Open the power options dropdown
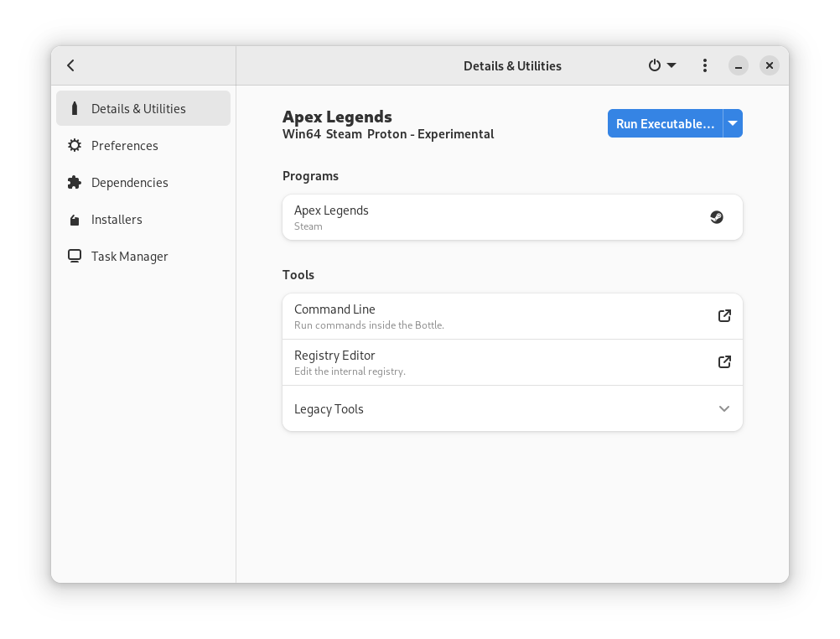 coord(661,65)
